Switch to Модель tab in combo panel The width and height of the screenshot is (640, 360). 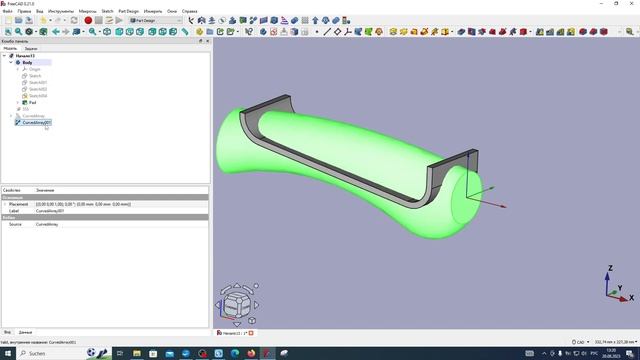tap(10, 49)
